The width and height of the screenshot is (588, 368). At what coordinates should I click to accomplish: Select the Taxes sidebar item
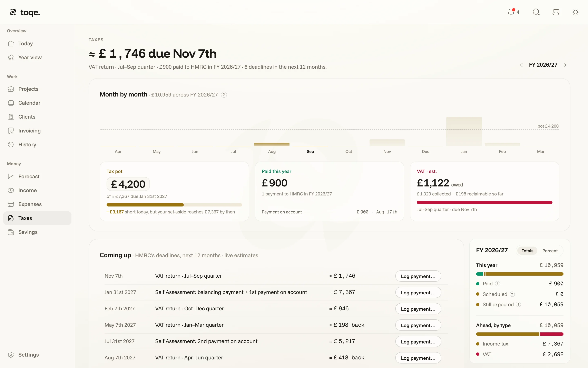tap(37, 218)
